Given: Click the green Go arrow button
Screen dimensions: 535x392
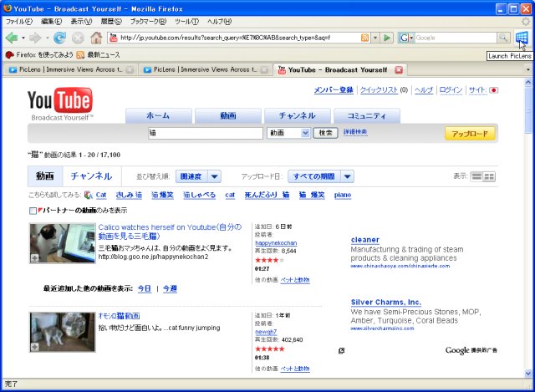Looking at the screenshot, I should coord(387,38).
